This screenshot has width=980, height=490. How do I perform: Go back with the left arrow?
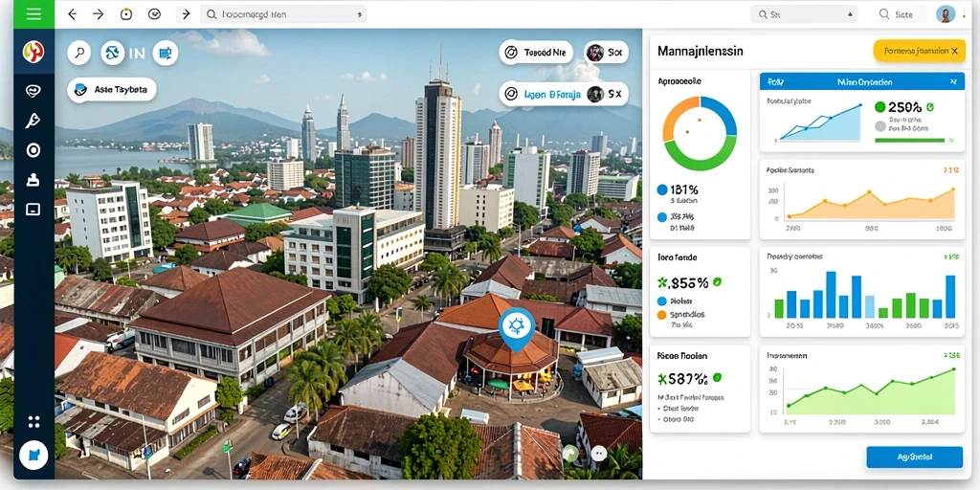[72, 13]
